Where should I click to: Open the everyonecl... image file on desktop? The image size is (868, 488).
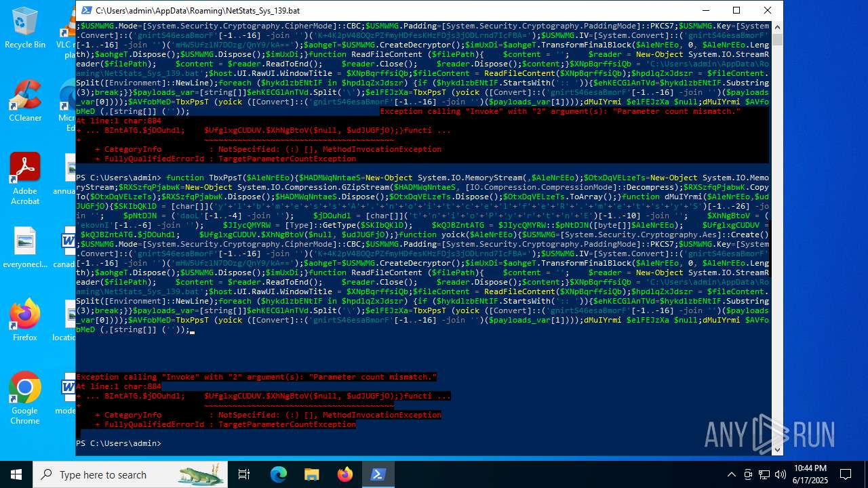pos(25,247)
